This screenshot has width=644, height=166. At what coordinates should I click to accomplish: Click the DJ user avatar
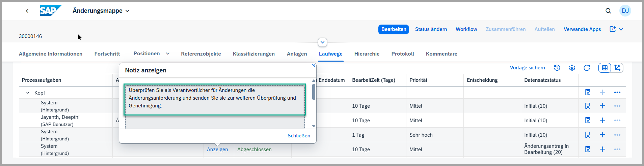coord(625,11)
